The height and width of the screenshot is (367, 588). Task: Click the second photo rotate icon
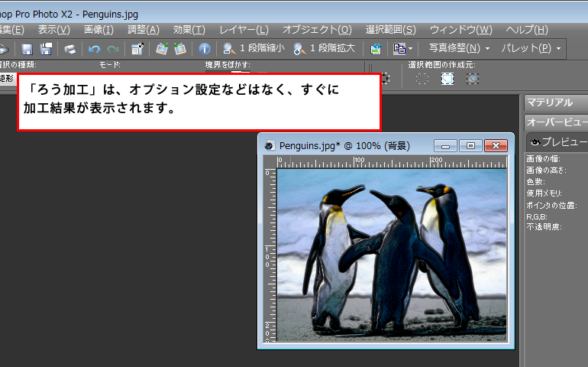[x=180, y=49]
